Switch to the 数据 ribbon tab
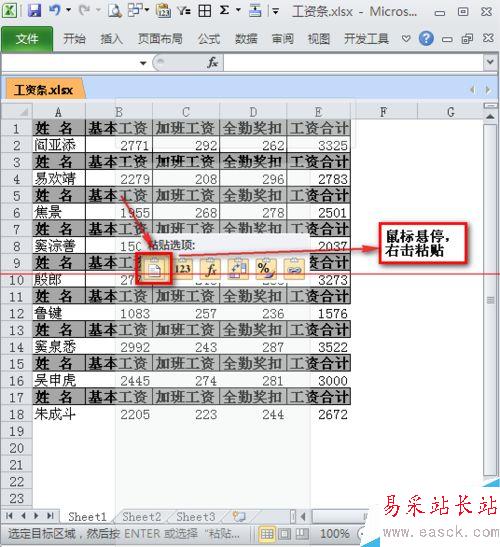The image size is (500, 547). coord(246,38)
